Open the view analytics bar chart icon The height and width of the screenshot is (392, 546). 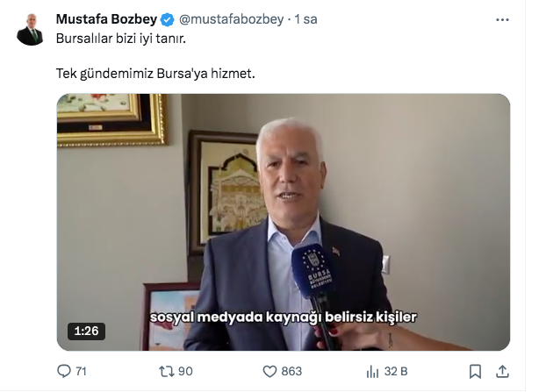click(x=372, y=372)
